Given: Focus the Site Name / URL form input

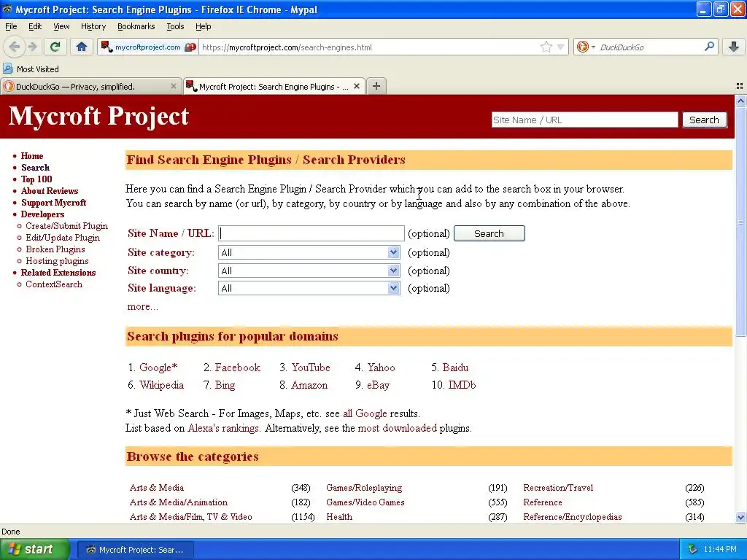Looking at the screenshot, I should (311, 233).
